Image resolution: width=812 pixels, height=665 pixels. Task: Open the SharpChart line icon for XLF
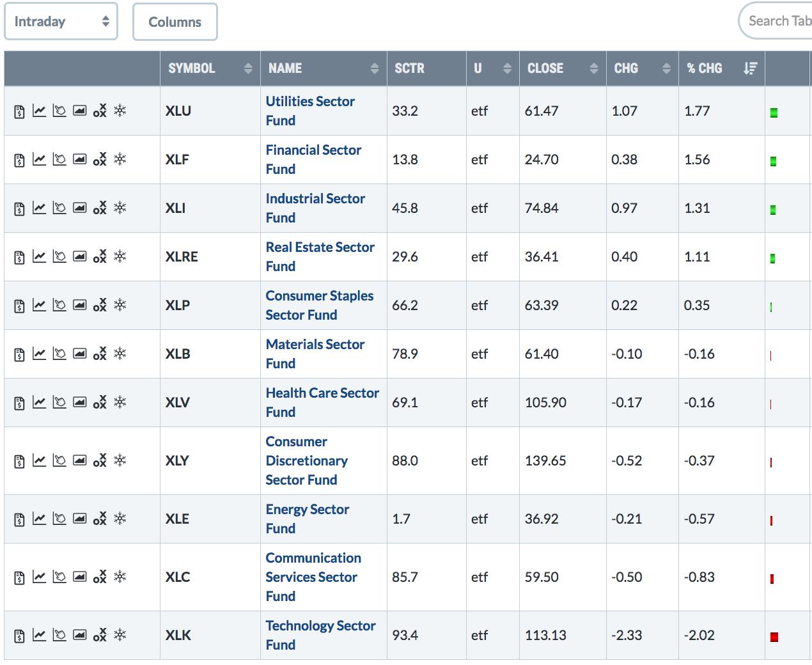[39, 159]
